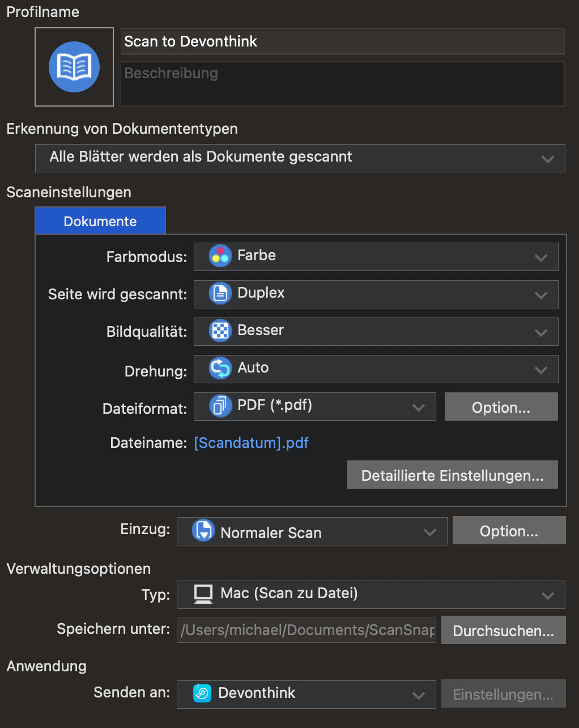Click the Normaler Scan feed icon
The height and width of the screenshot is (728, 579).
pos(203,531)
